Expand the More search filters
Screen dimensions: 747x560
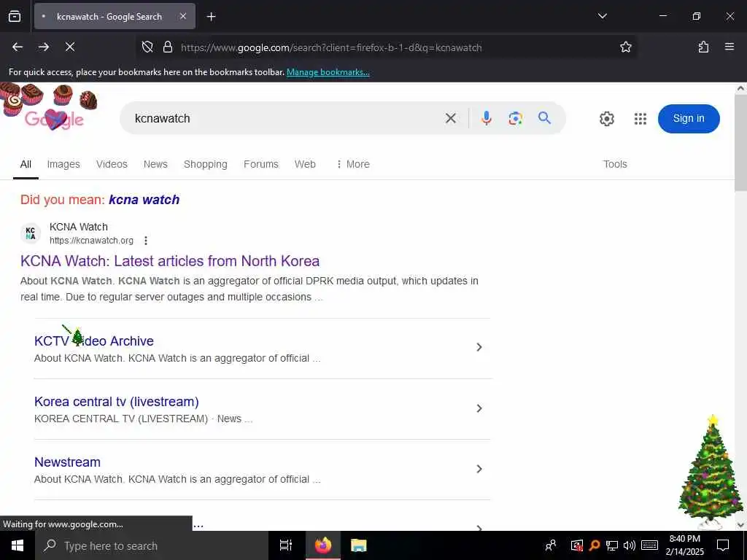coord(352,164)
